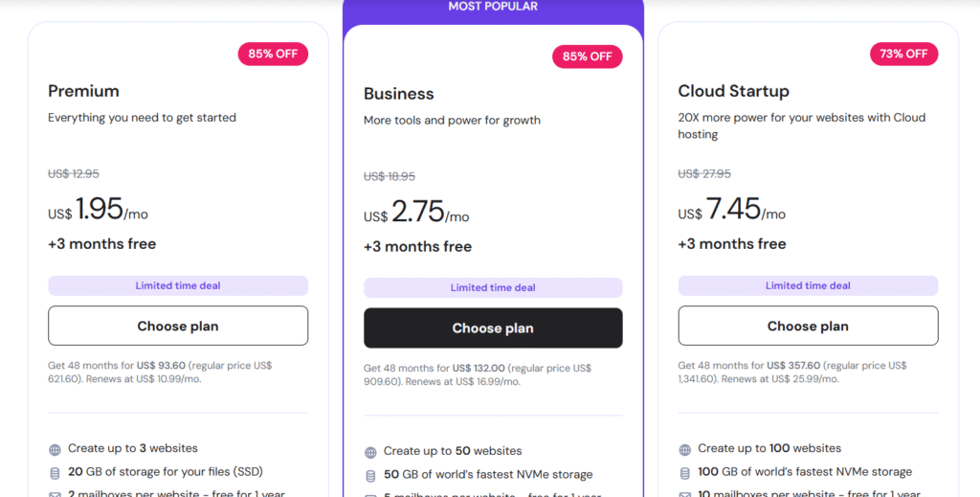Screen dimensions: 980x497
Task: Click the Cloud Startup plan title
Action: 733,92
